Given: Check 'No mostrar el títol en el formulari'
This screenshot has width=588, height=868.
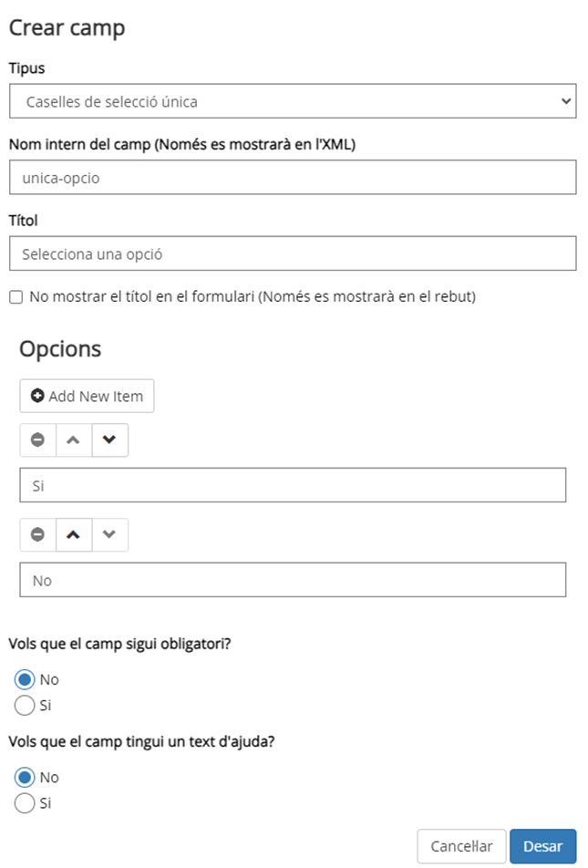Looking at the screenshot, I should pyautogui.click(x=15, y=296).
